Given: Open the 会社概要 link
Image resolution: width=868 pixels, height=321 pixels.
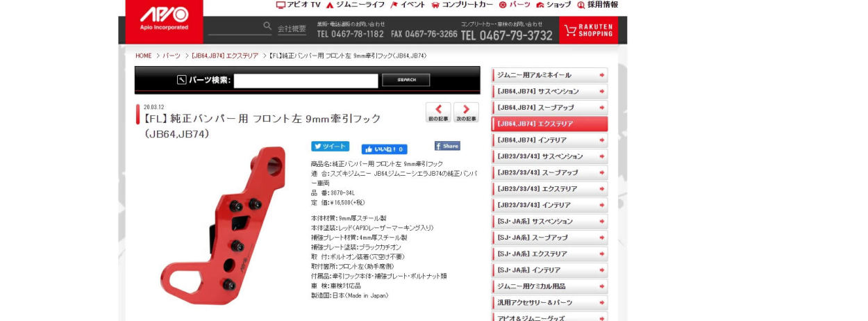Looking at the screenshot, I should 292,29.
